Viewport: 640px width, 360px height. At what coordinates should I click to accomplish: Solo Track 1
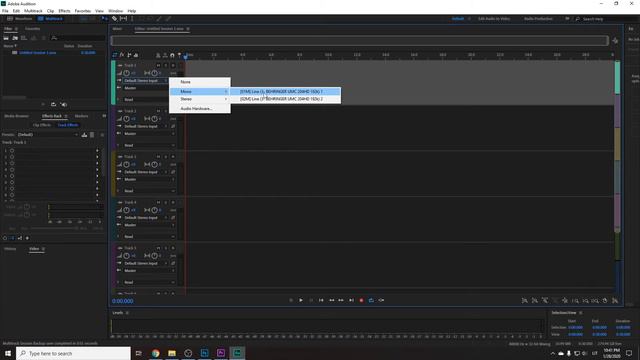click(166, 65)
